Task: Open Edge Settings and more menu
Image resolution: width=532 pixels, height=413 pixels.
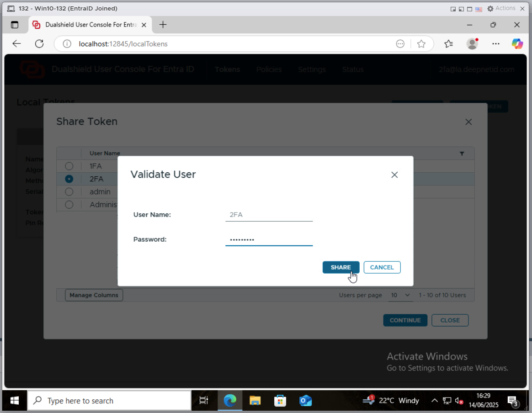Action: point(495,44)
